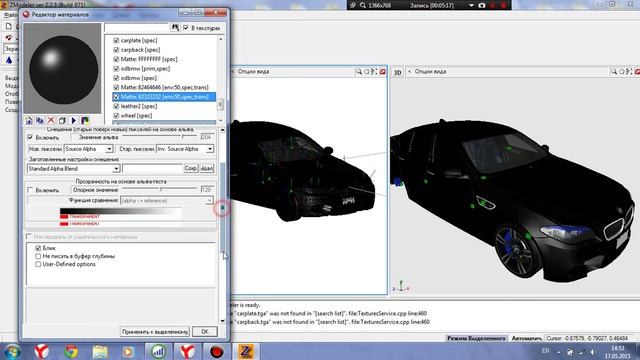Image resolution: width=640 pixels, height=360 pixels.
Task: Click the colored background icon under the preview
Action: (x=85, y=120)
